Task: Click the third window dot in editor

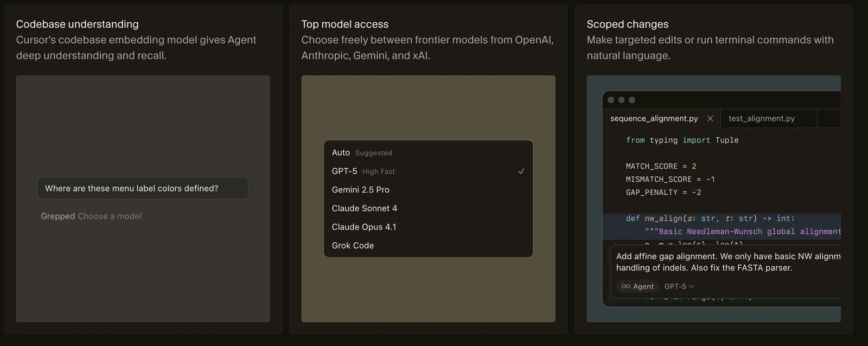Action: (x=631, y=100)
